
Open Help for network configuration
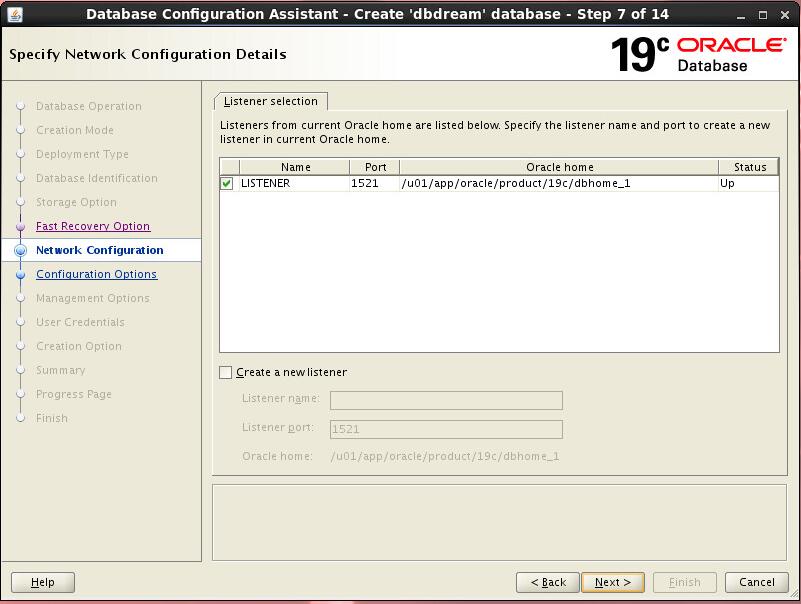[43, 582]
